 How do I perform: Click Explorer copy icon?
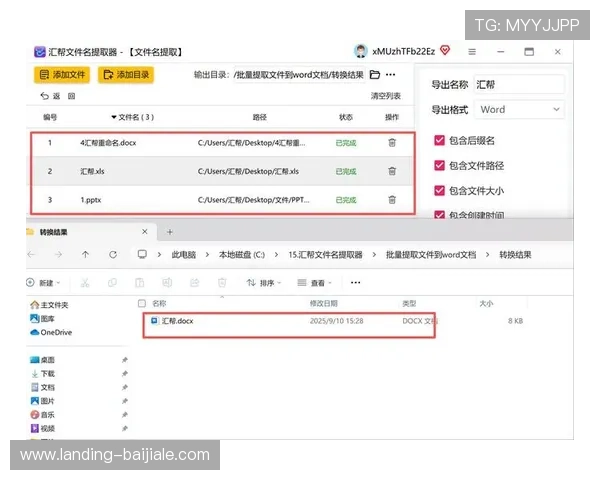pyautogui.click(x=112, y=283)
